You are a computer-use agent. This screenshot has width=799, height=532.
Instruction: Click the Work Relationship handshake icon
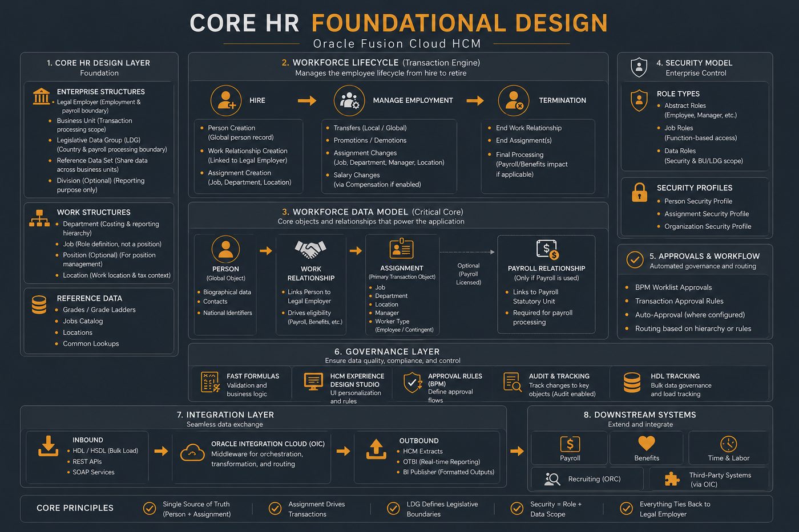coord(310,249)
